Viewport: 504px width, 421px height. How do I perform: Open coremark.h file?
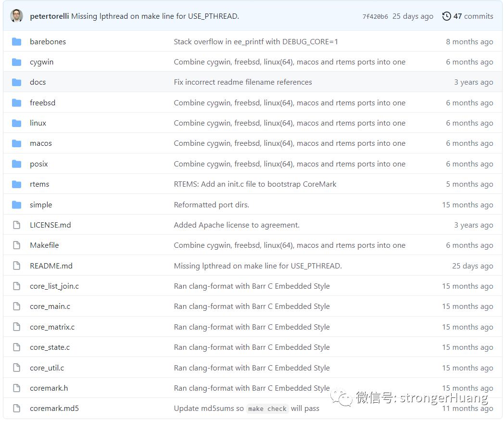[x=49, y=388]
